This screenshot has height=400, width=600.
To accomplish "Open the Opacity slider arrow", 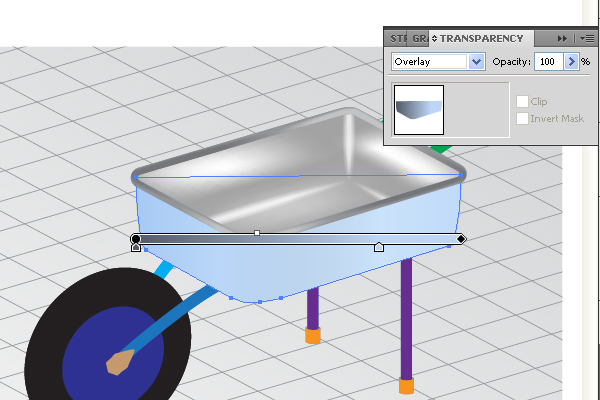I will click(572, 62).
